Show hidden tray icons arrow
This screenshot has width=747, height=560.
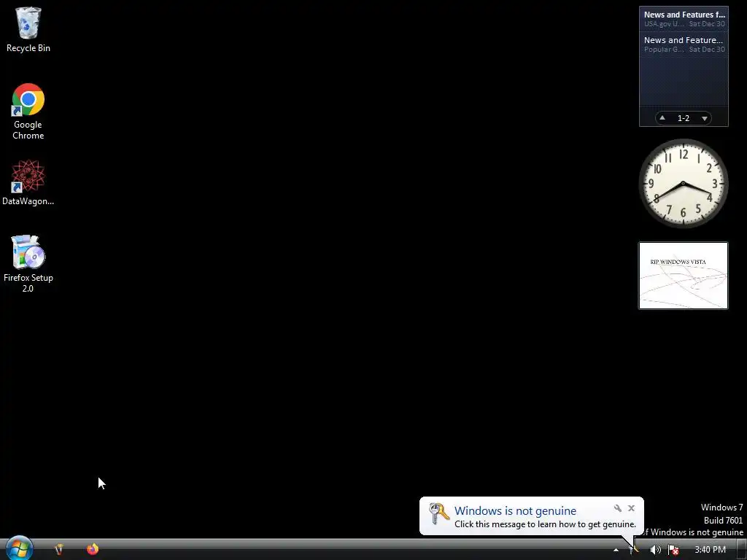click(x=616, y=550)
